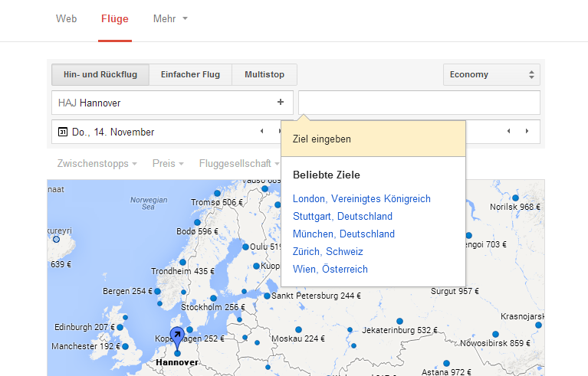Choose London, Vereinigtes Königreich destination
Image resolution: width=588 pixels, height=376 pixels.
pos(362,199)
